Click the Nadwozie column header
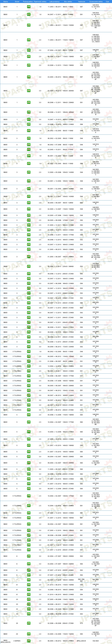Screen dimensions: 112x644 (x=81, y=1)
